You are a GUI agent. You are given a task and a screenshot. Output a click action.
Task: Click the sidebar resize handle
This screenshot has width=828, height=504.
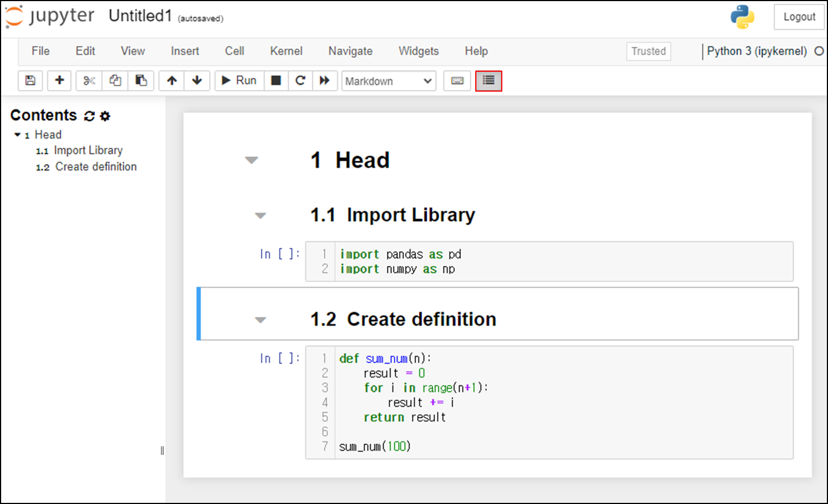click(162, 450)
